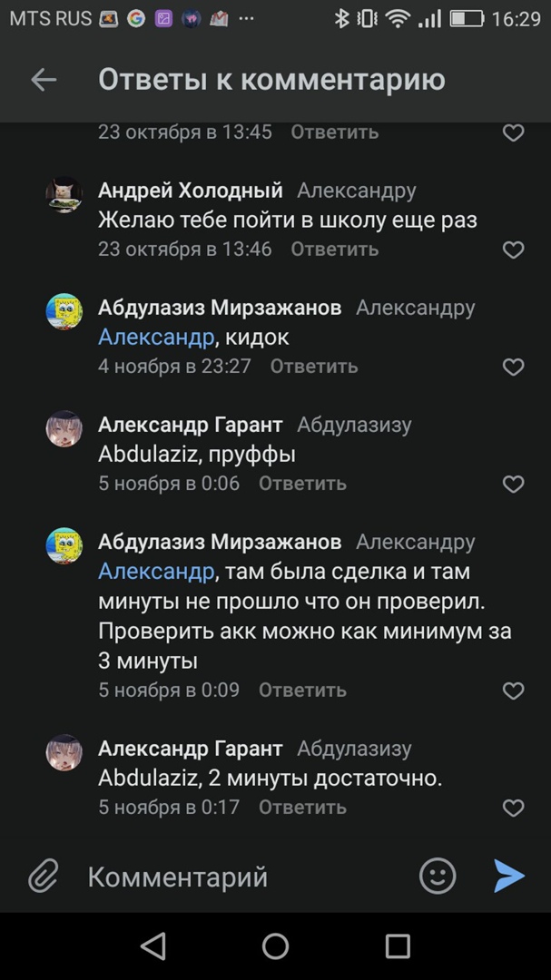551x980 pixels.
Task: Like the comment about checking the account
Action: pyautogui.click(x=513, y=691)
